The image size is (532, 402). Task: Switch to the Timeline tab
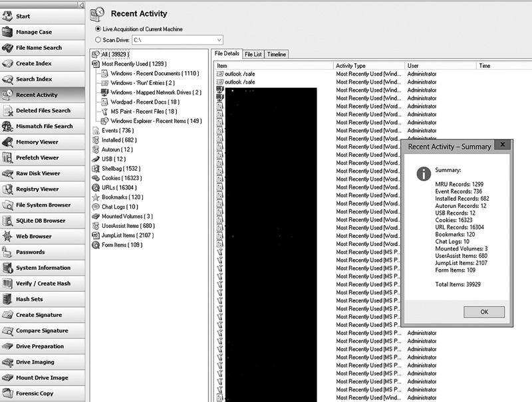[x=276, y=54]
